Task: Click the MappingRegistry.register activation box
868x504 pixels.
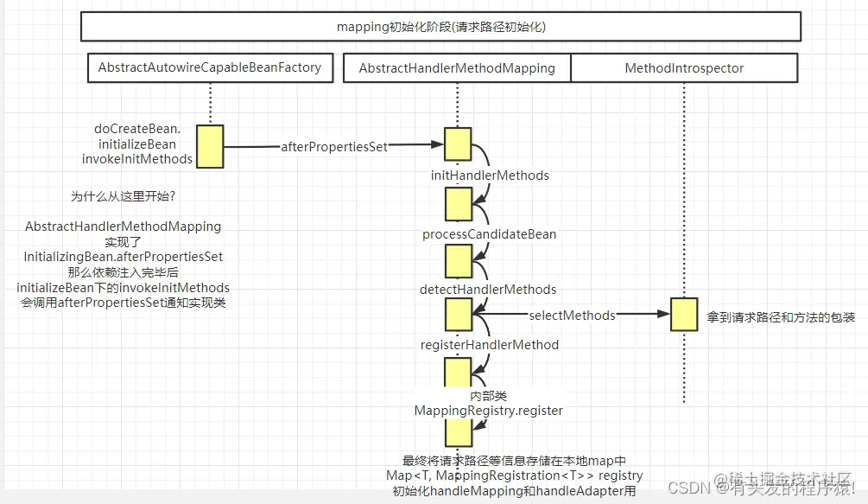Action: [x=458, y=373]
